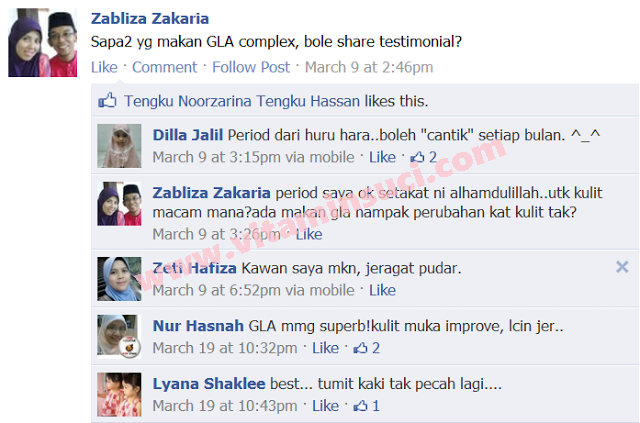Open Zeti Hafiza's avatar thumbnail
The image size is (640, 423).
coord(119,279)
